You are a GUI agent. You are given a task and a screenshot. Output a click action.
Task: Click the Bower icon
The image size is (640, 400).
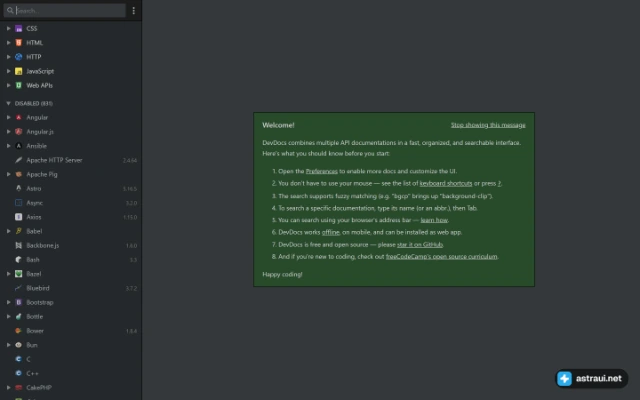[x=18, y=331]
